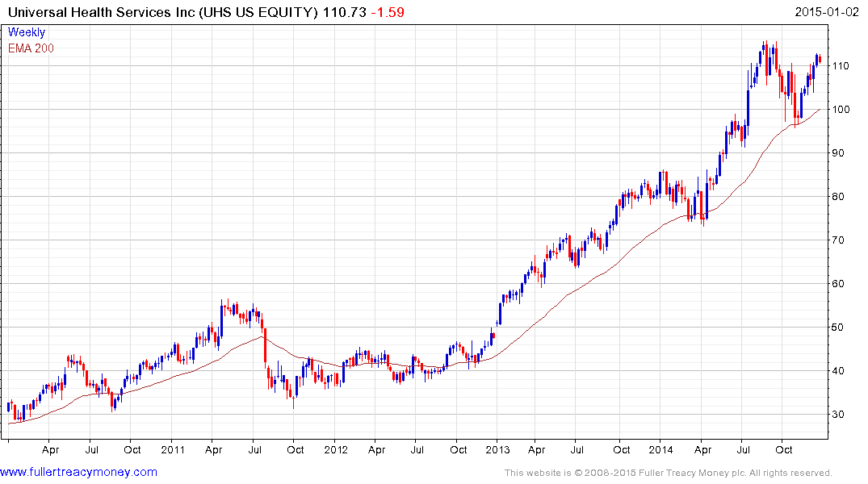Select the EMA 200 legend label

tap(31, 48)
